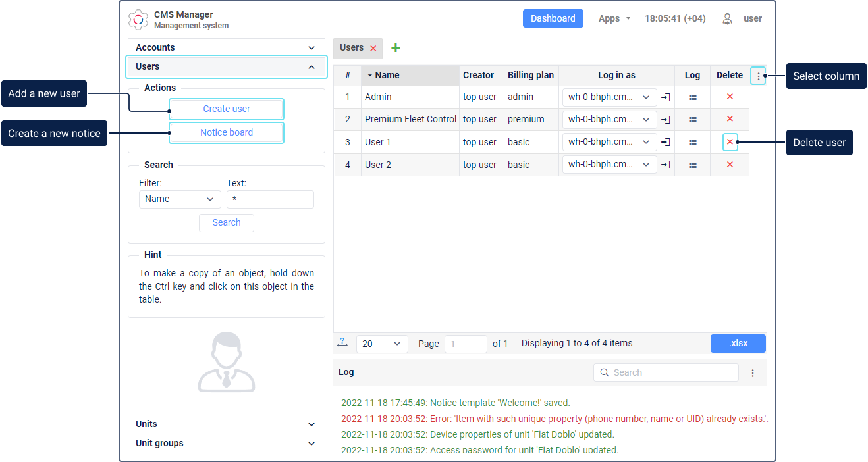Open the Notice board

227,133
